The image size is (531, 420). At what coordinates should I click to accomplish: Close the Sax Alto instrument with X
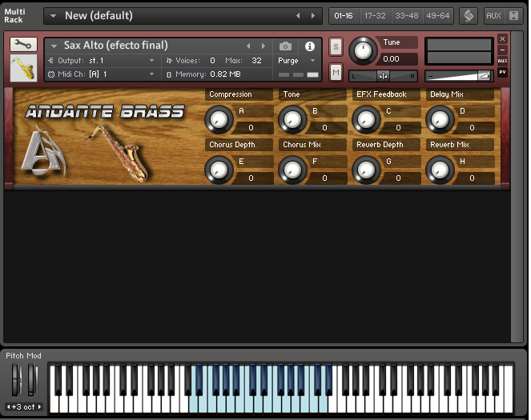tap(502, 39)
